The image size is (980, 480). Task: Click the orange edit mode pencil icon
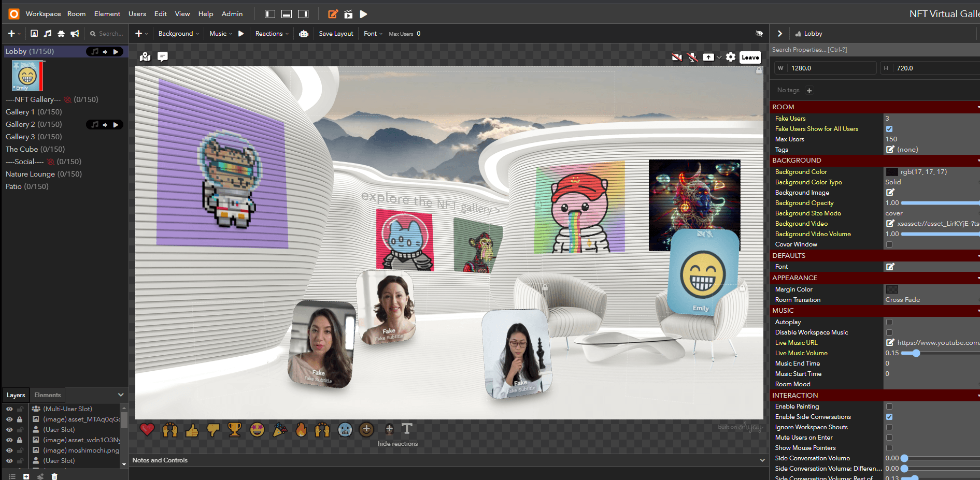333,14
